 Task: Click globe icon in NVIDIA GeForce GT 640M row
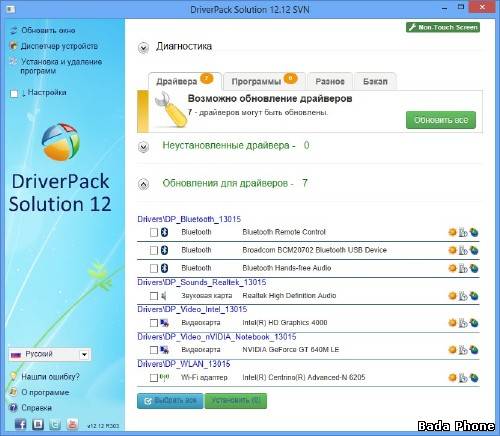(474, 350)
